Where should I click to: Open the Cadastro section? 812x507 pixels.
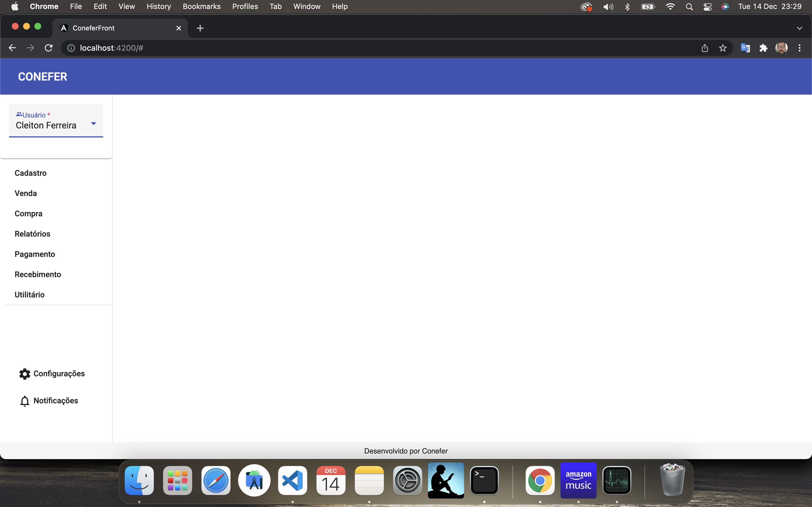pos(30,173)
